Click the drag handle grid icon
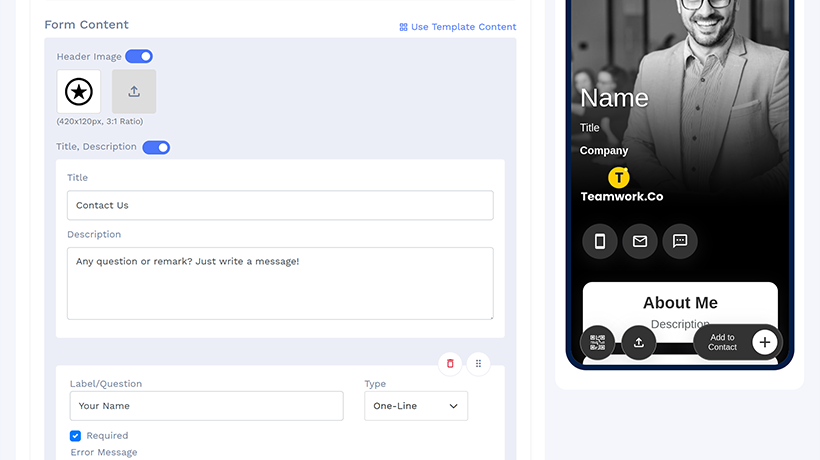Image resolution: width=820 pixels, height=460 pixels. tap(478, 363)
